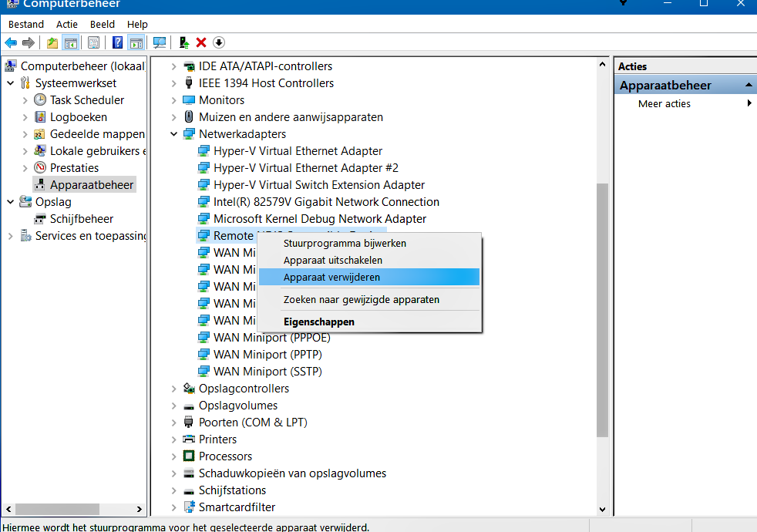Select Hyper-V Virtual Switch Extension Adapter

319,185
